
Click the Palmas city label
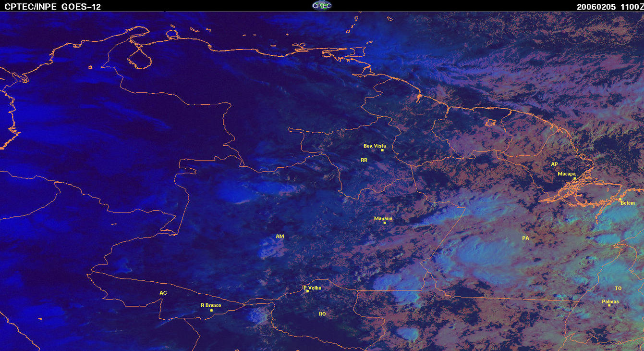point(610,302)
